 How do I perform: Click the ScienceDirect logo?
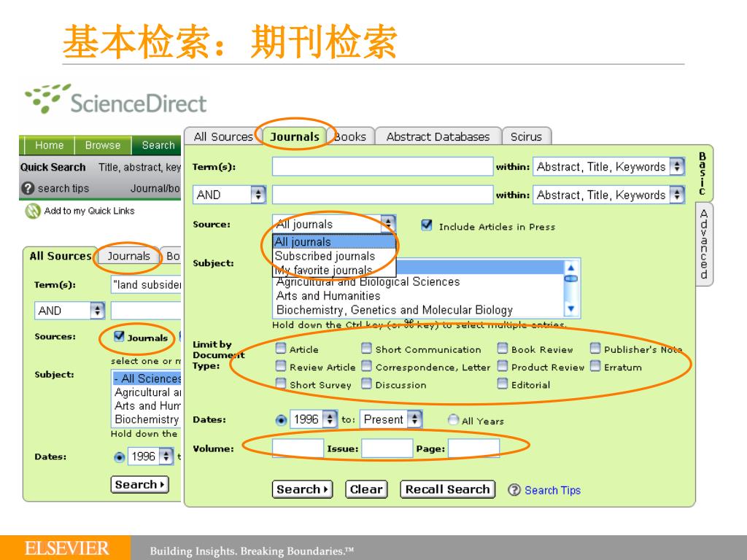(116, 99)
